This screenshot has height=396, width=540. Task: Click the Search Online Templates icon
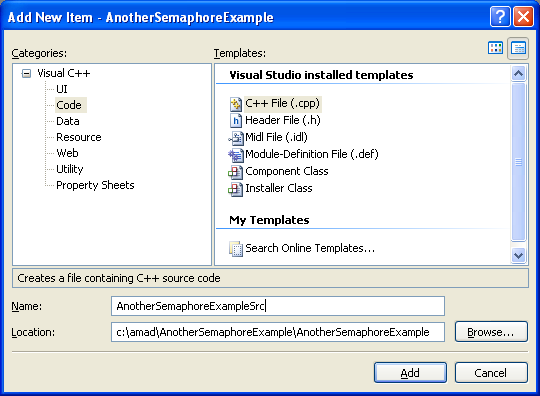236,249
